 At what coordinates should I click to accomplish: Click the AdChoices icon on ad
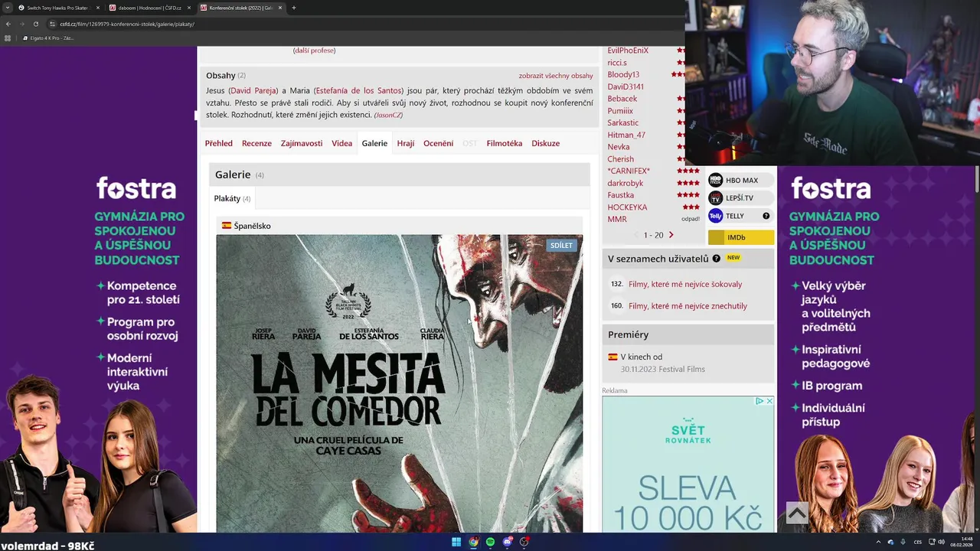(760, 401)
